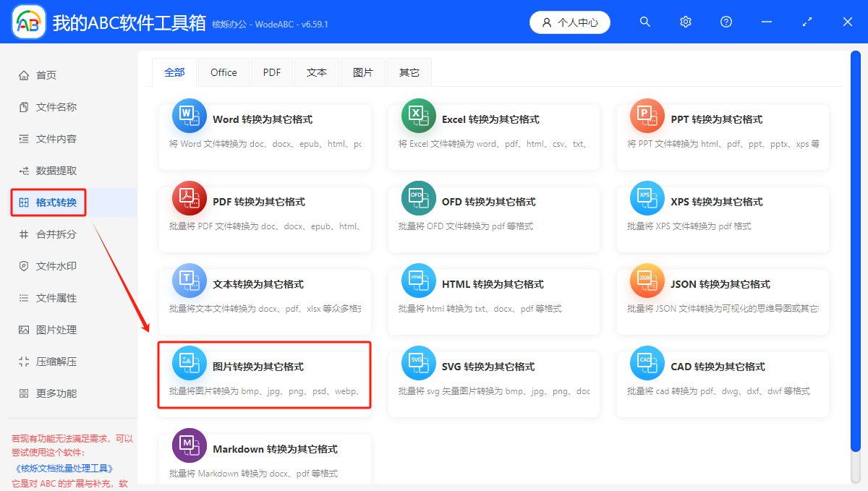This screenshot has width=868, height=491.
Task: Open the Markdown 转换 tool icon
Action: pyautogui.click(x=189, y=445)
